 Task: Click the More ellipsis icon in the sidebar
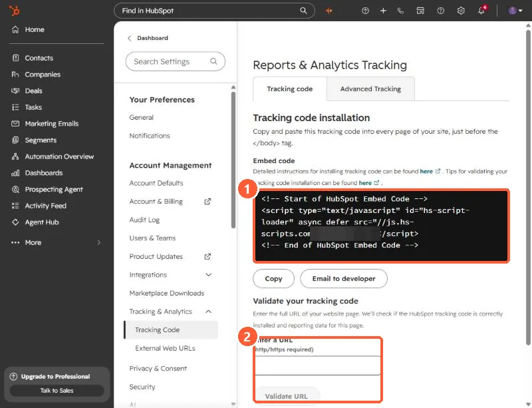coord(15,242)
